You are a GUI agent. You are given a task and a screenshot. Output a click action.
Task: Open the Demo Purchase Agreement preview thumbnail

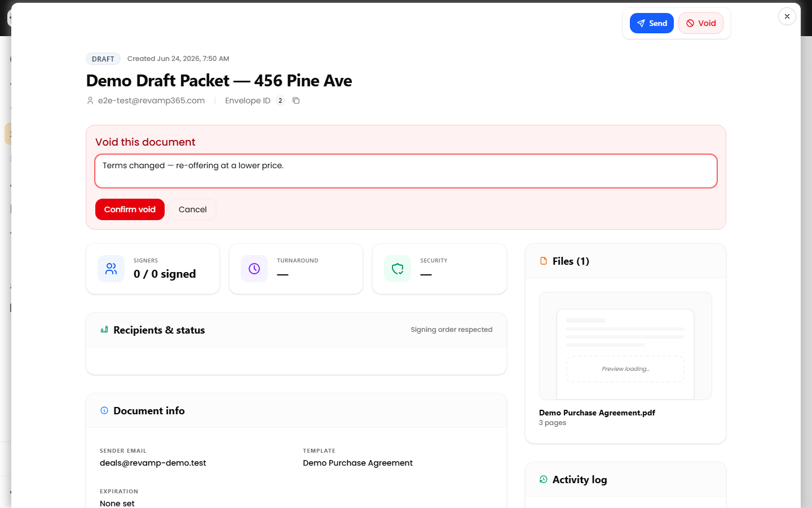625,346
